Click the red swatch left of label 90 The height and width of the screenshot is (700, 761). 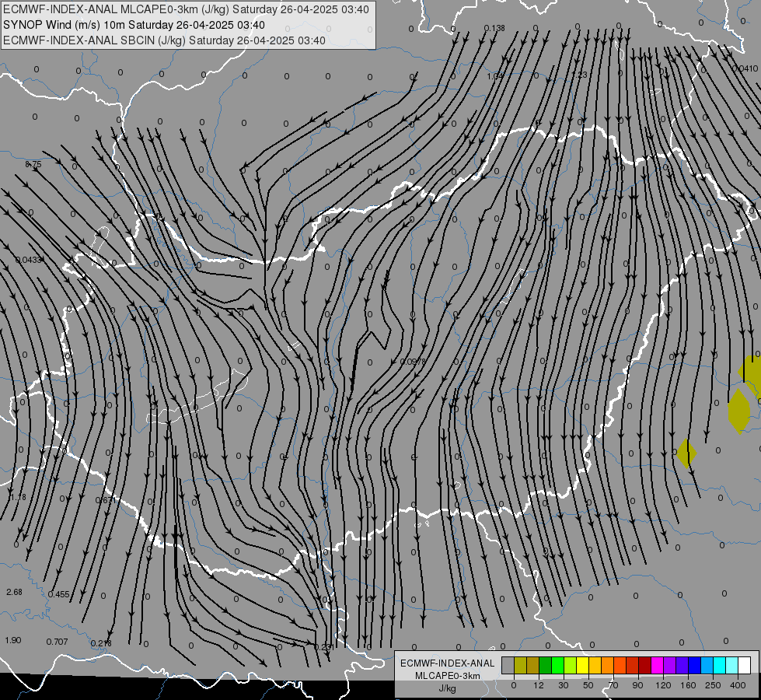click(633, 665)
